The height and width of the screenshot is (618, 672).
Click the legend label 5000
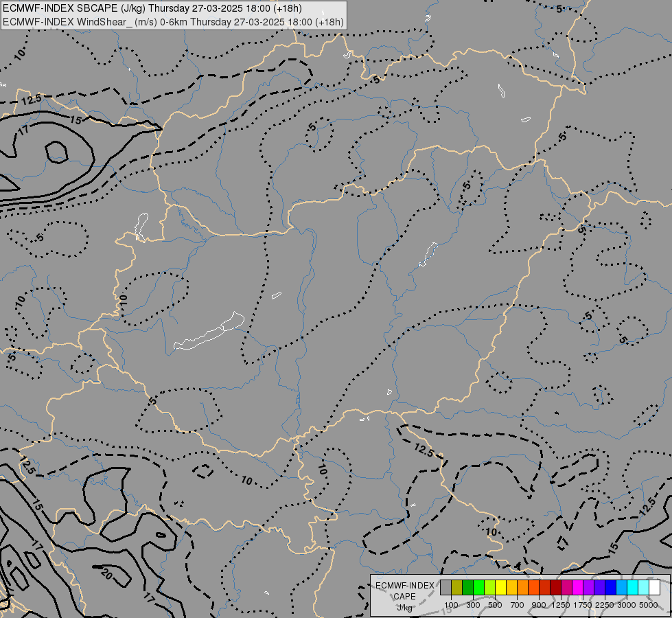[x=649, y=605]
